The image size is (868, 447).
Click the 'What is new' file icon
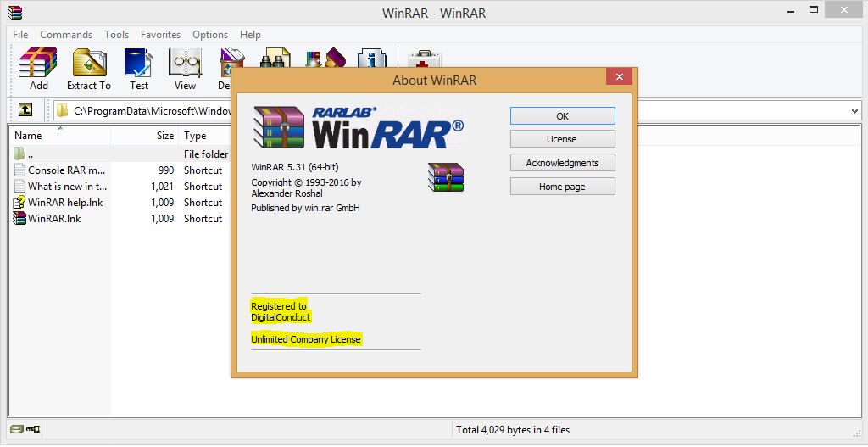pos(19,186)
